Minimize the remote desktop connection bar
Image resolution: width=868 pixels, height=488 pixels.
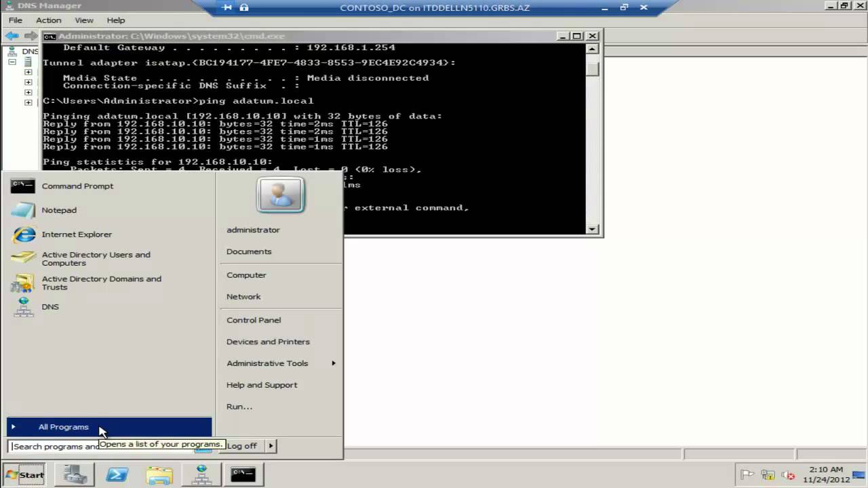click(605, 7)
